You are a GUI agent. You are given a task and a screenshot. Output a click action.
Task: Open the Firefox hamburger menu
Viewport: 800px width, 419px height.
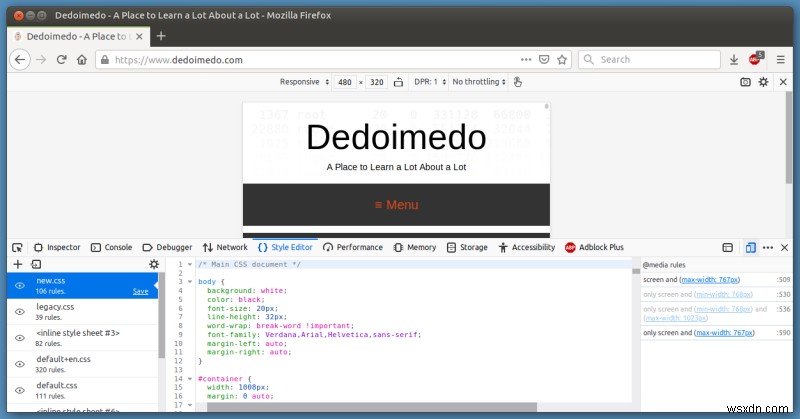781,60
